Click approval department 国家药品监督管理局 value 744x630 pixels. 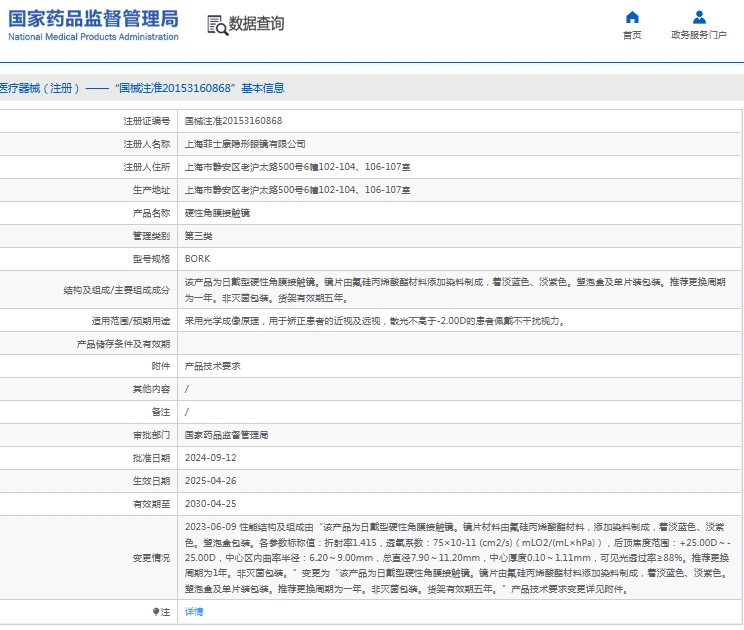(x=226, y=435)
